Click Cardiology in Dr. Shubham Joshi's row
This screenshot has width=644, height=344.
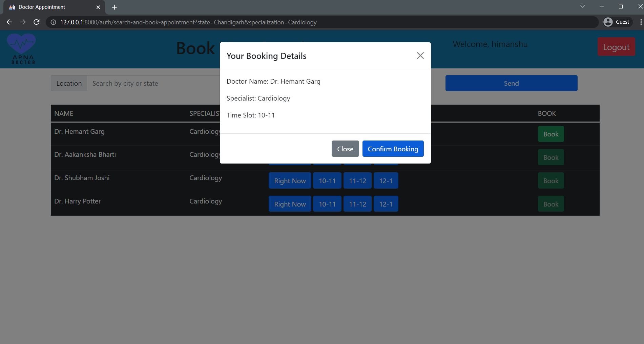pyautogui.click(x=206, y=178)
